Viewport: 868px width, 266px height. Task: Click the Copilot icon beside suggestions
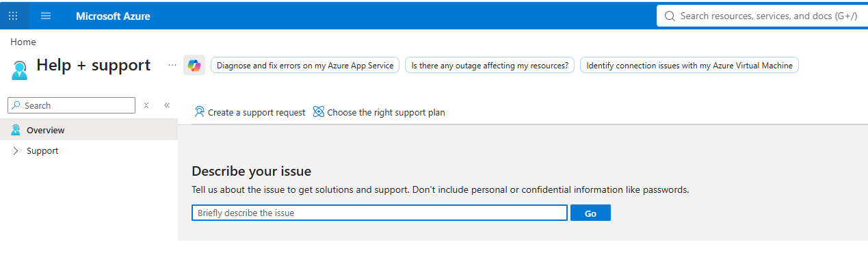[x=194, y=65]
